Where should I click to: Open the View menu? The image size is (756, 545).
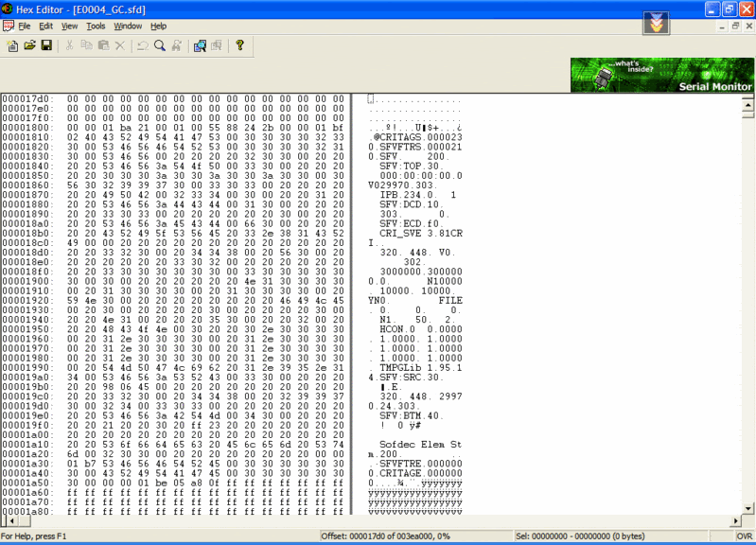[x=69, y=26]
